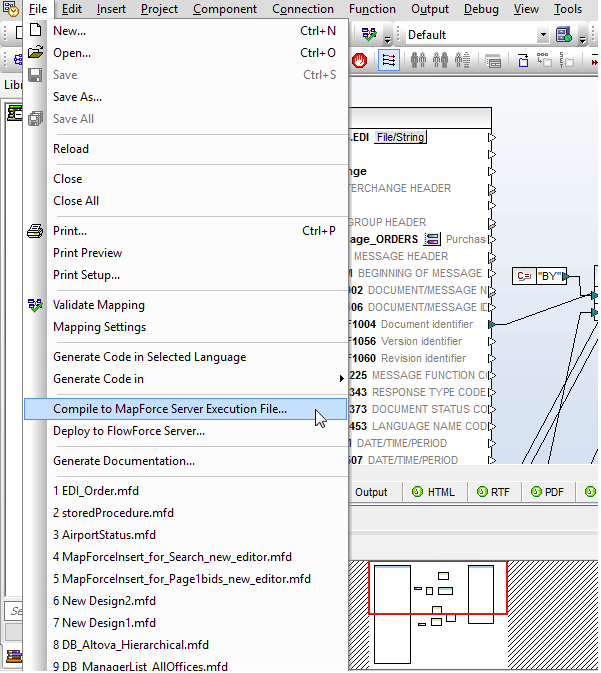Click the stacked books icon at bottom left

14,656
